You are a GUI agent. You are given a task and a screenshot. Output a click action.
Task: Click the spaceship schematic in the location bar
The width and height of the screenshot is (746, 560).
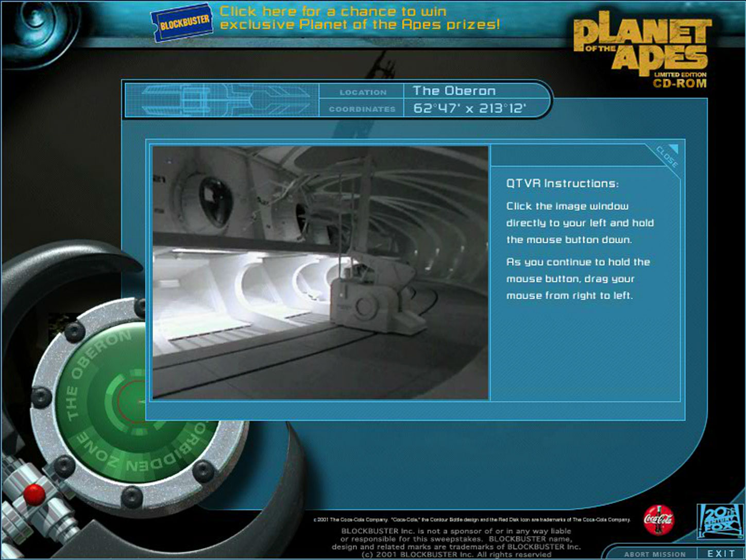point(222,100)
